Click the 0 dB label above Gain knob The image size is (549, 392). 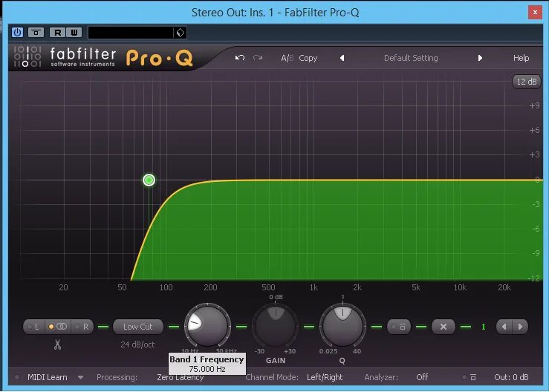[276, 297]
